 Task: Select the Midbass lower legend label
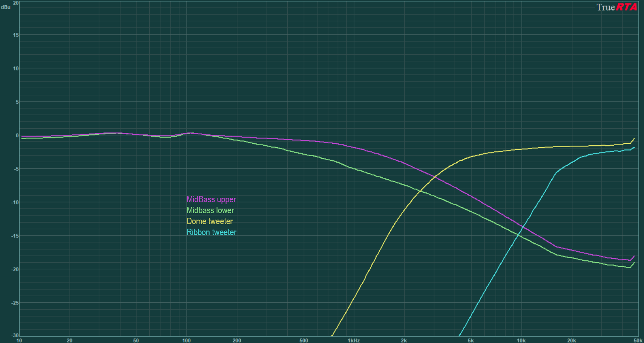(210, 210)
